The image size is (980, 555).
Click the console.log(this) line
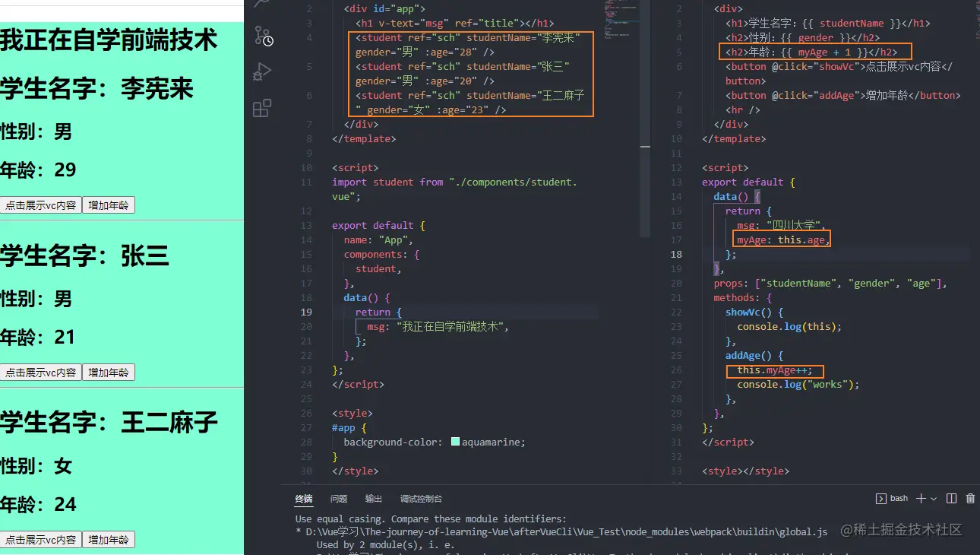coord(789,326)
